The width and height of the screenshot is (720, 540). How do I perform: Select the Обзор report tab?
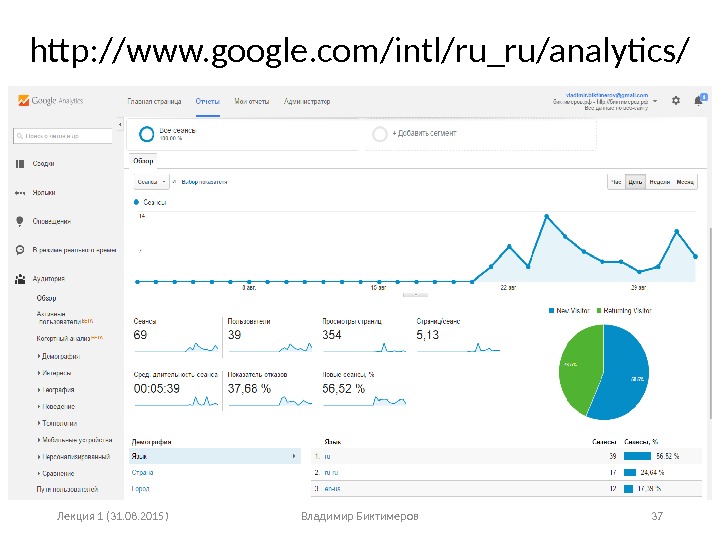143,161
